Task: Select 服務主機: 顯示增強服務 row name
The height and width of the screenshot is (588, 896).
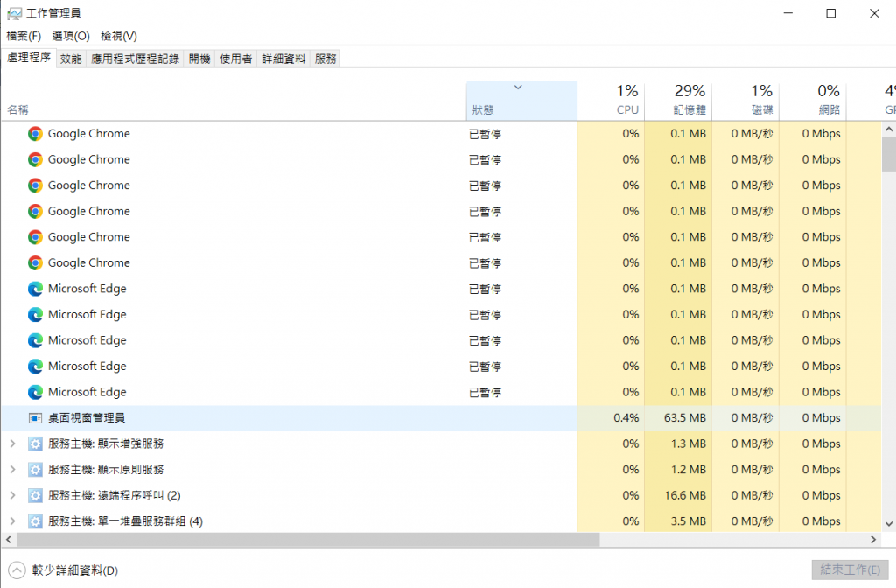Action: (106, 444)
